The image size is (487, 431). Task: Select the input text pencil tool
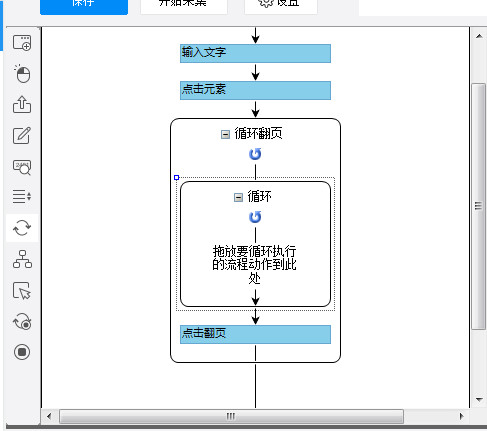[22, 135]
